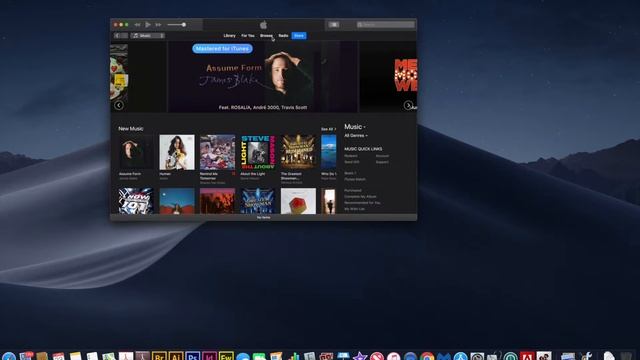The height and width of the screenshot is (360, 640).
Task: Open the iMovie star icon in the dock
Action: coord(360,356)
